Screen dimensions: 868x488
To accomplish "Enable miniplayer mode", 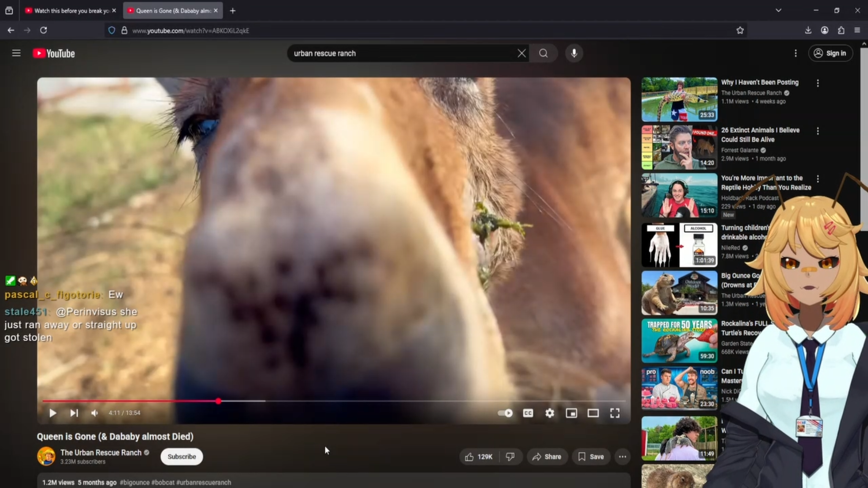I will click(571, 413).
